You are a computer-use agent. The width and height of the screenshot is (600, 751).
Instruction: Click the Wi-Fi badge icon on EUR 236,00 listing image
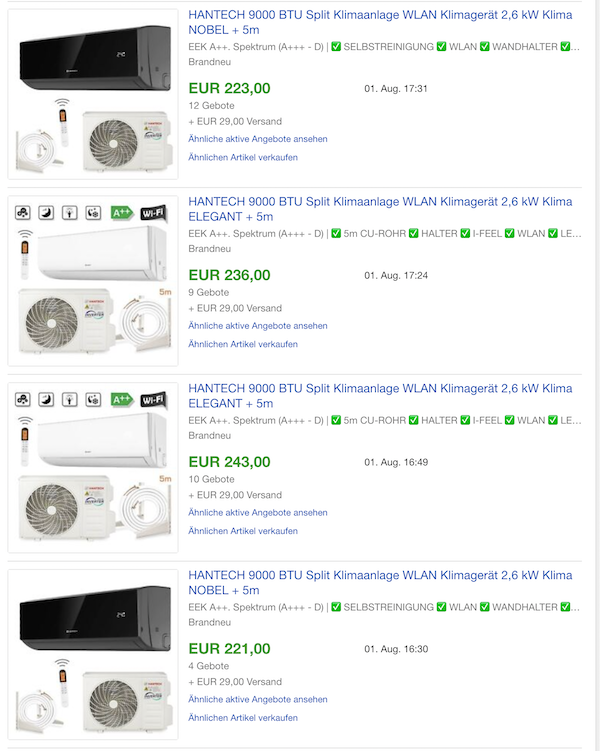point(153,213)
